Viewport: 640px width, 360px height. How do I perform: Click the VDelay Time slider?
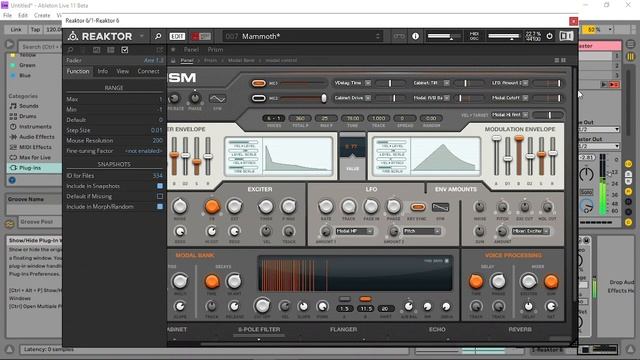pyautogui.click(x=390, y=83)
